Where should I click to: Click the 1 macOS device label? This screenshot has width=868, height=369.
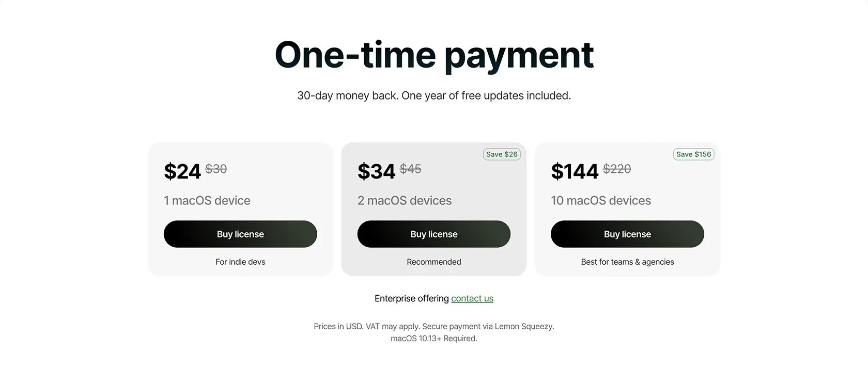pos(207,200)
